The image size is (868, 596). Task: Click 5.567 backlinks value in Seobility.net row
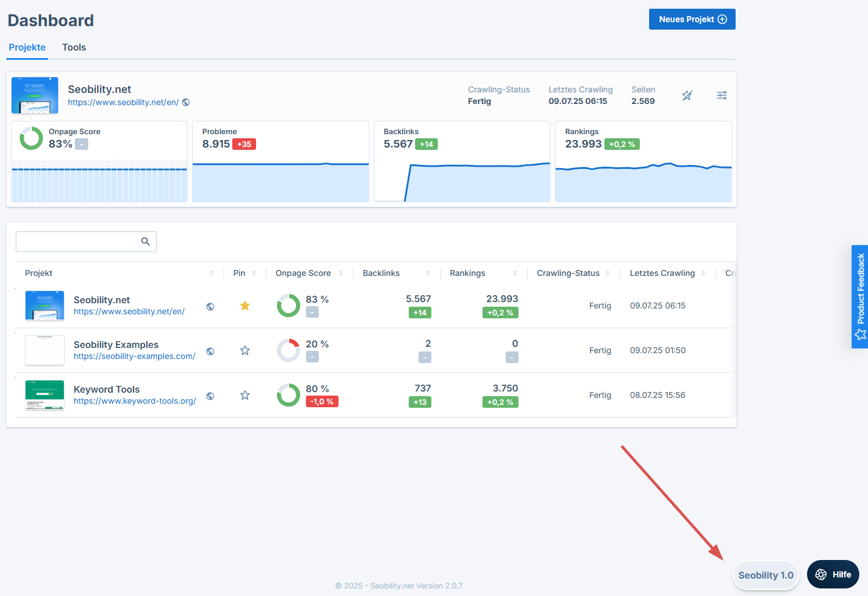[x=419, y=299]
